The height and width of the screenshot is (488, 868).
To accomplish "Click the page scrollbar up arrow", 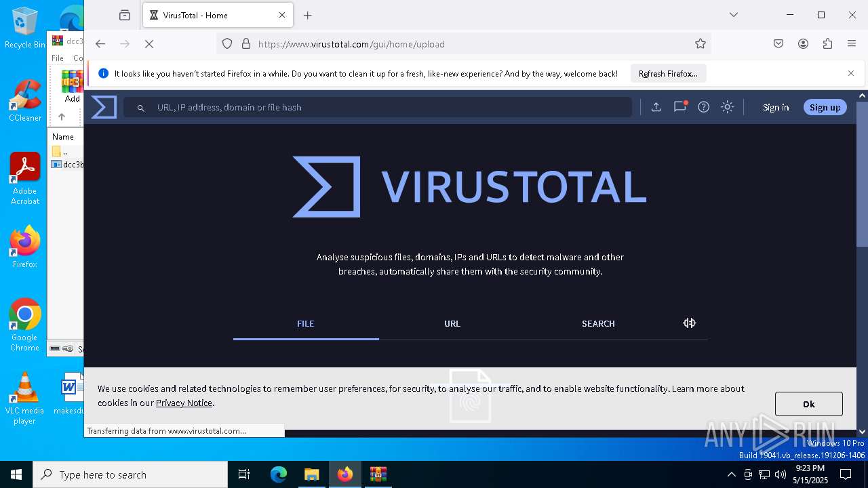I will tap(862, 96).
